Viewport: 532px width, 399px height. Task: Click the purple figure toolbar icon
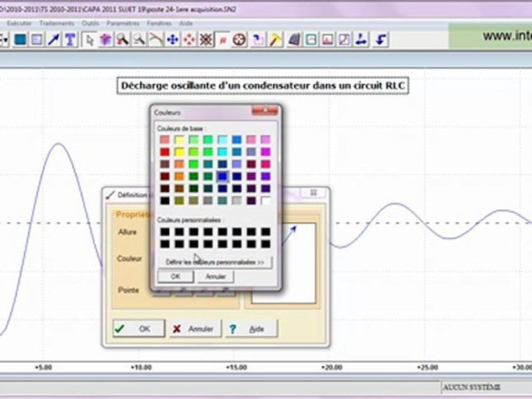pyautogui.click(x=106, y=40)
